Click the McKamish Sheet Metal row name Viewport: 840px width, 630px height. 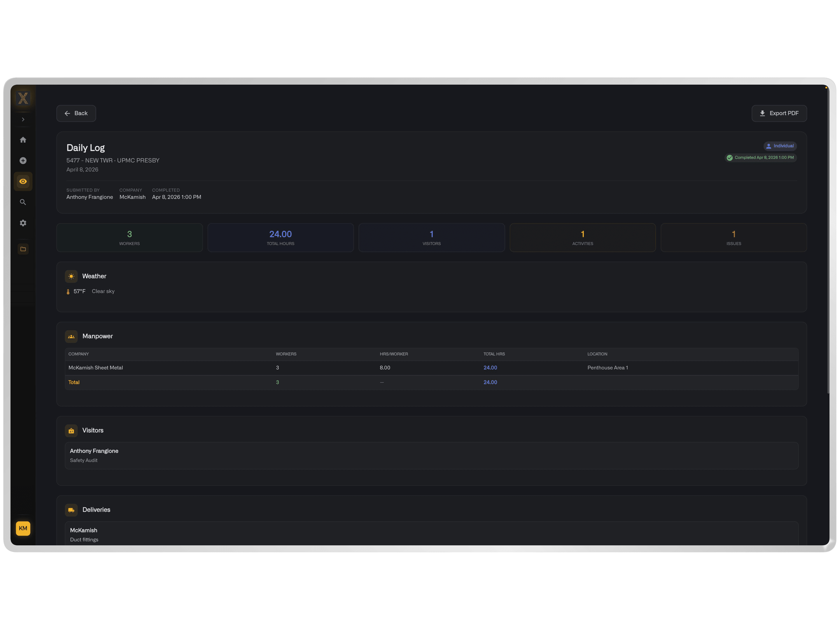coord(96,367)
